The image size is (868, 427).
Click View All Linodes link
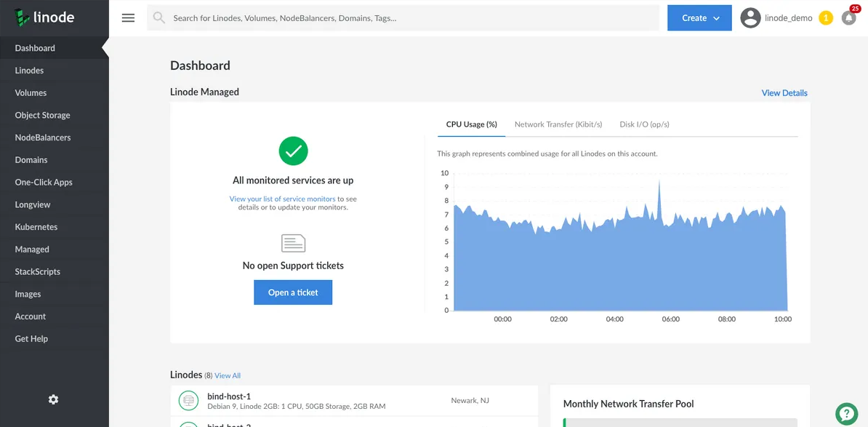(x=228, y=375)
